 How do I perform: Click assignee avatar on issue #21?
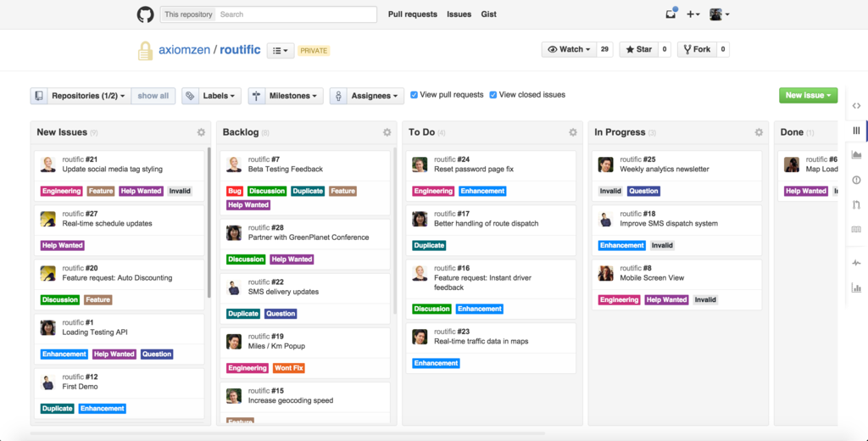coord(48,165)
